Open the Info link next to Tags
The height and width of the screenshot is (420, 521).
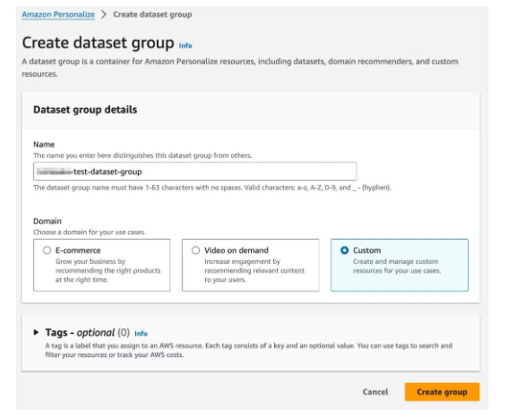[x=141, y=333]
